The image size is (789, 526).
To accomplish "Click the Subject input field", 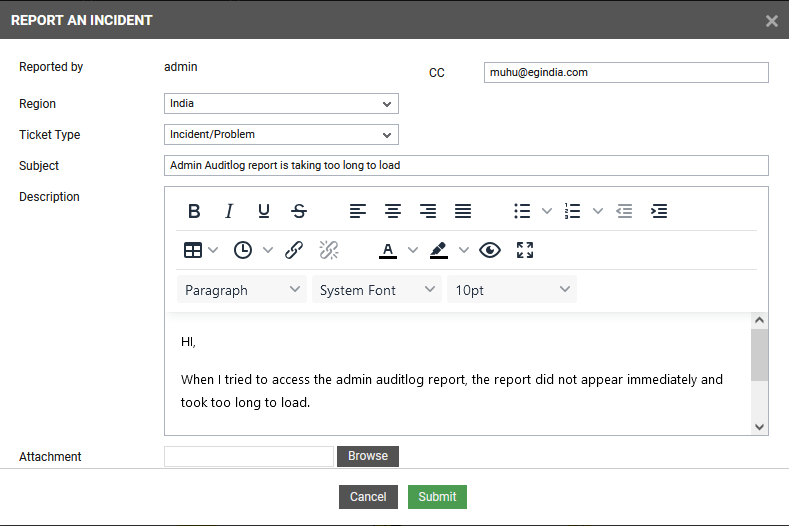I will point(466,166).
